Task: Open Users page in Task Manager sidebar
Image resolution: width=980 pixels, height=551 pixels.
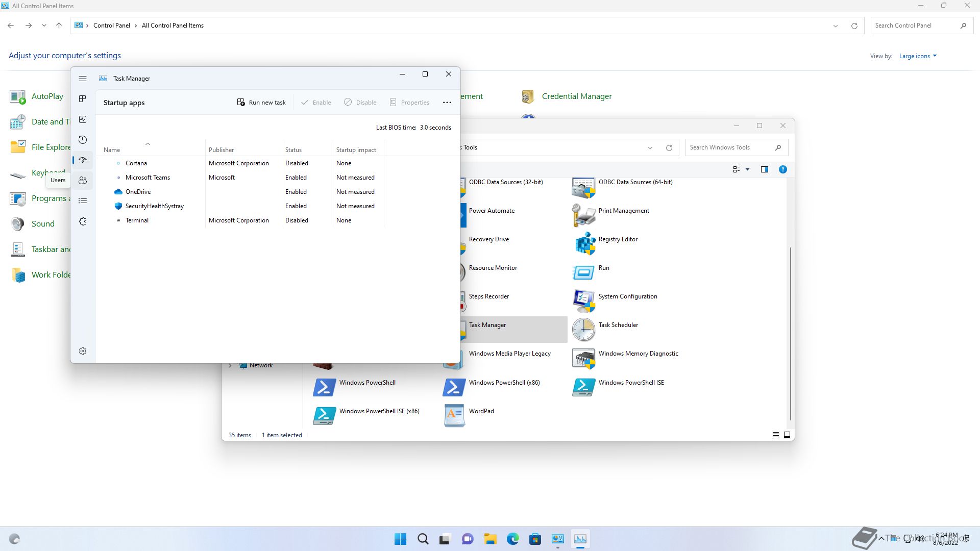Action: point(83,181)
